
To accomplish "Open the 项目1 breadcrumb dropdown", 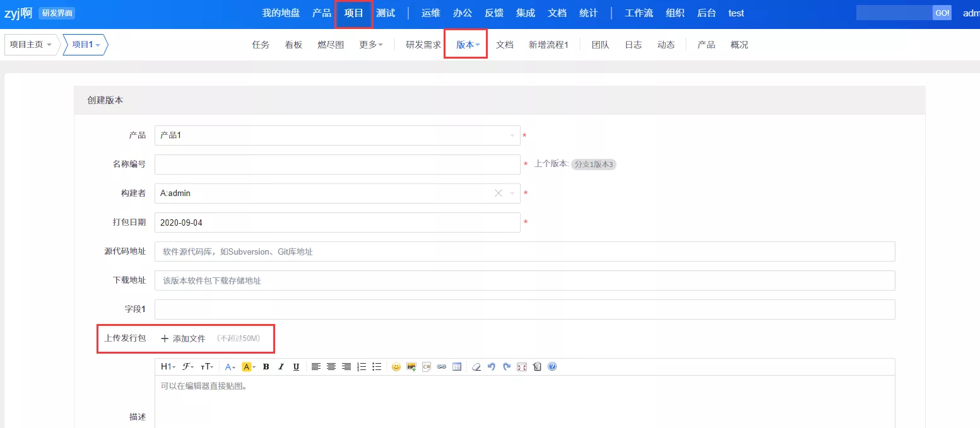I will click(86, 45).
